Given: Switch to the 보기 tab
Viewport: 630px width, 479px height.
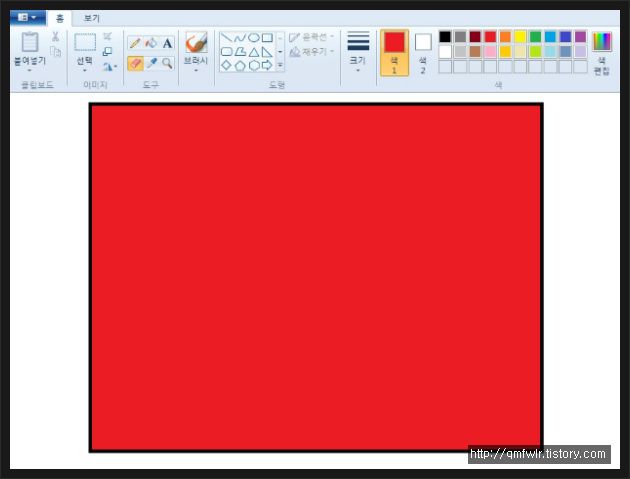Looking at the screenshot, I should [x=92, y=18].
